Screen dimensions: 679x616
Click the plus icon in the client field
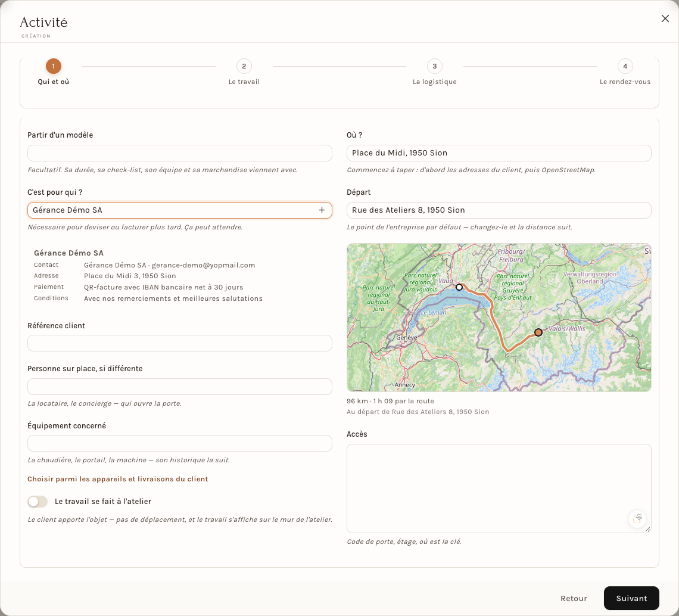click(x=322, y=210)
